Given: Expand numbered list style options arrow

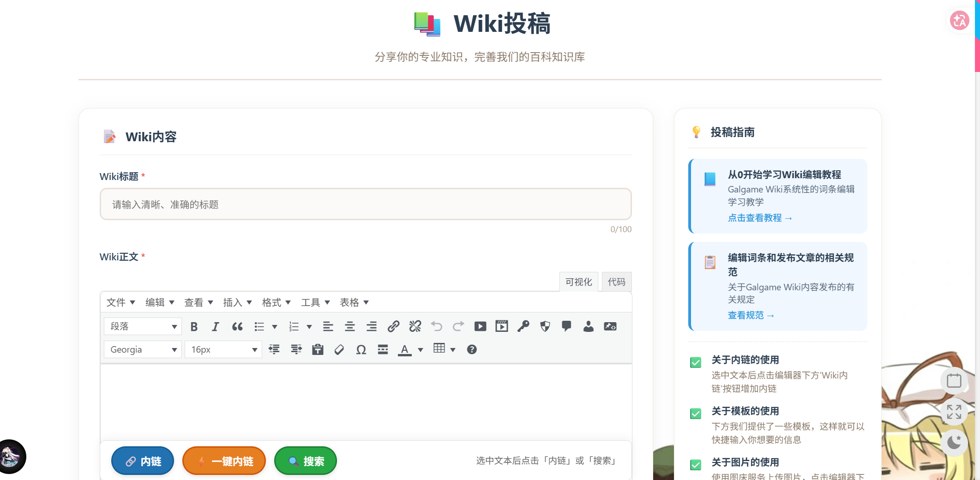Looking at the screenshot, I should [x=309, y=327].
